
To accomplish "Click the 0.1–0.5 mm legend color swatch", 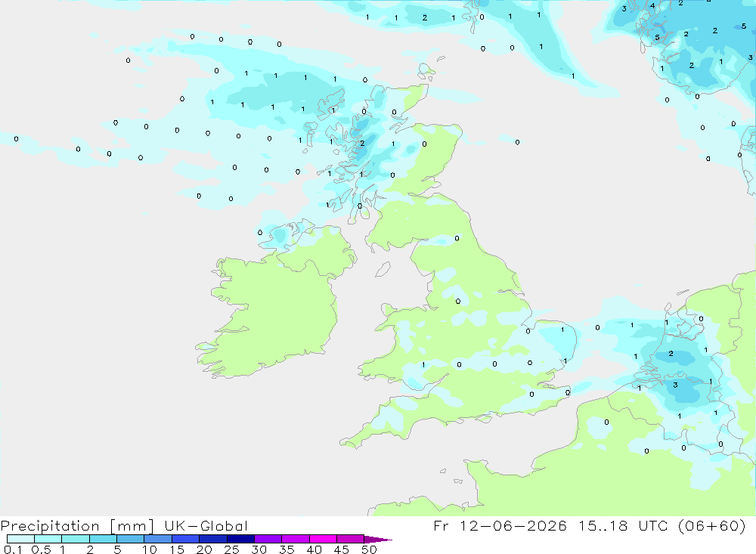I will [20, 539].
